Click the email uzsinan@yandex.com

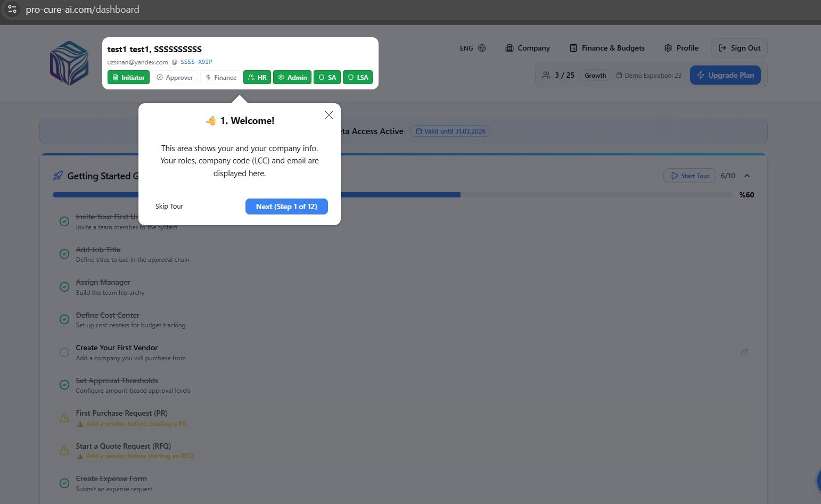click(137, 62)
